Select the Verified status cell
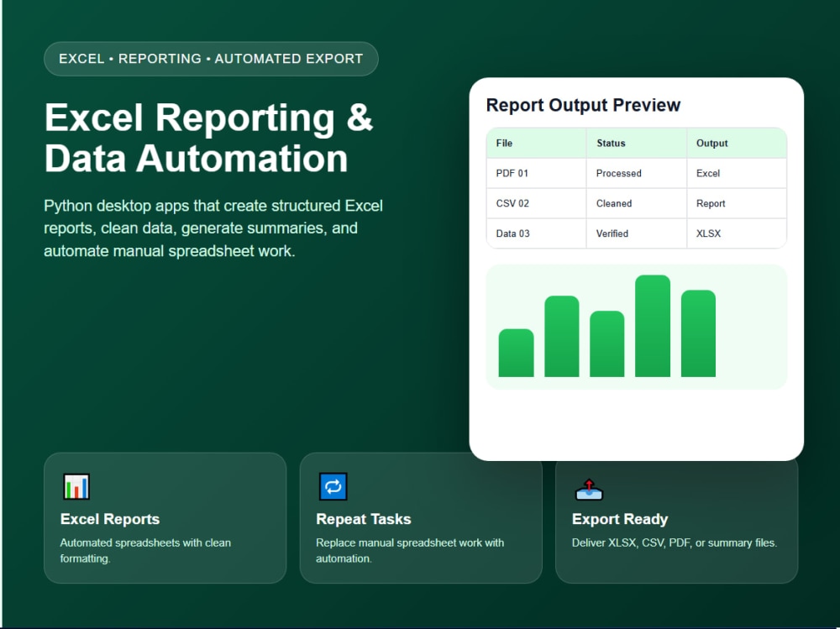The width and height of the screenshot is (840, 629). [637, 233]
